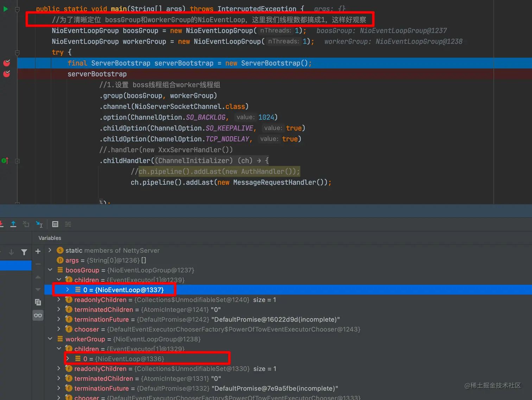The image size is (532, 400).
Task: Click the Drop Frame debugger icon
Action: coord(26,224)
